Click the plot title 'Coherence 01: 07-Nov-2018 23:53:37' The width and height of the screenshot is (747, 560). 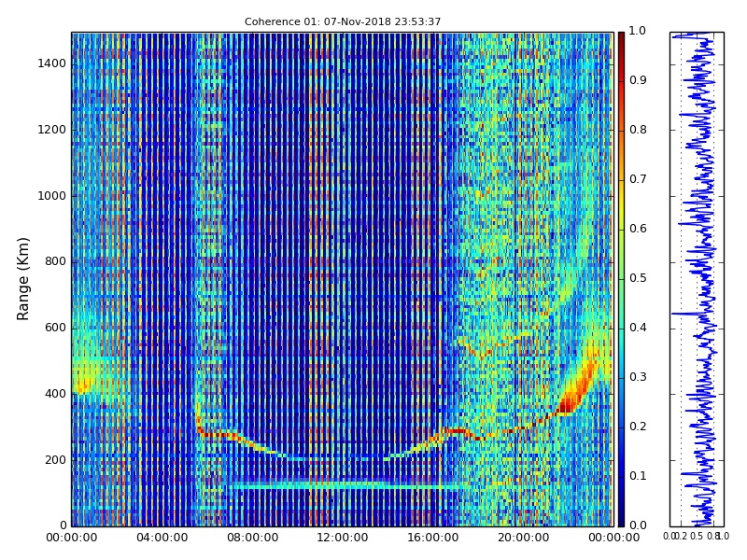point(343,21)
